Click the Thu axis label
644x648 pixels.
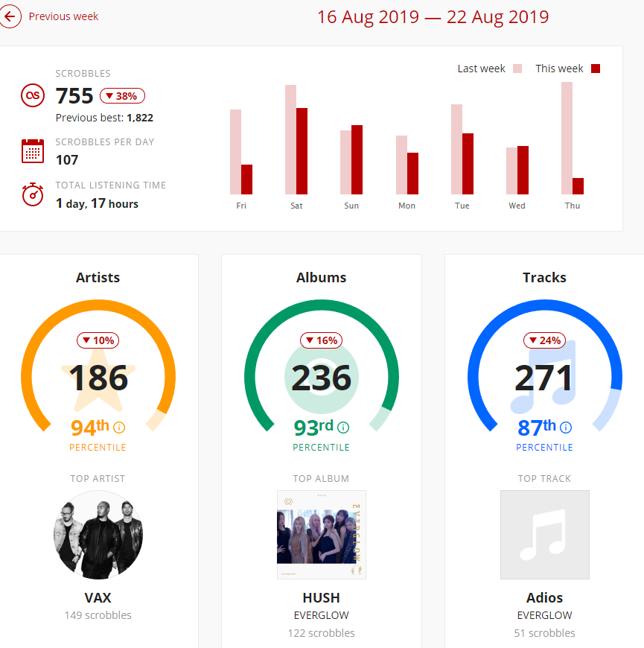573,206
